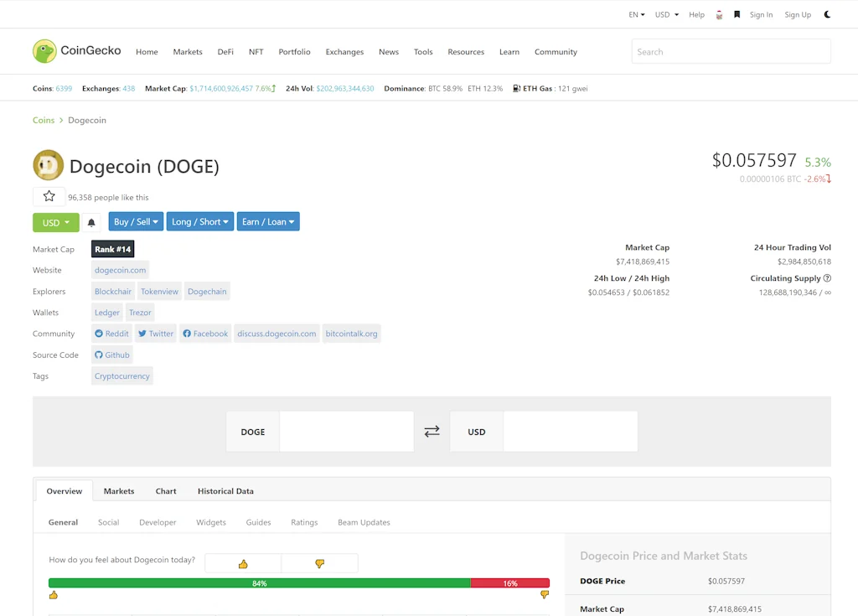Switch to the Historical Data tab
This screenshot has height=616, width=858.
point(225,490)
